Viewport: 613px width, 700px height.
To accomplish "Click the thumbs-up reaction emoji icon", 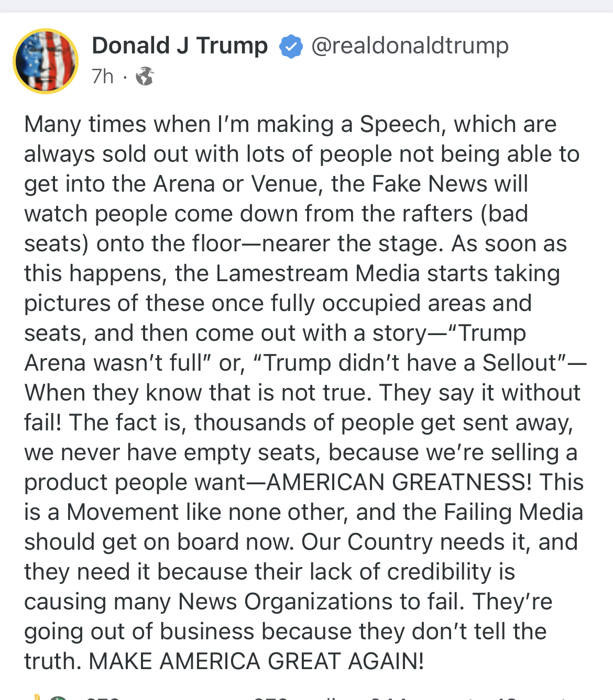I will pyautogui.click(x=37, y=697).
